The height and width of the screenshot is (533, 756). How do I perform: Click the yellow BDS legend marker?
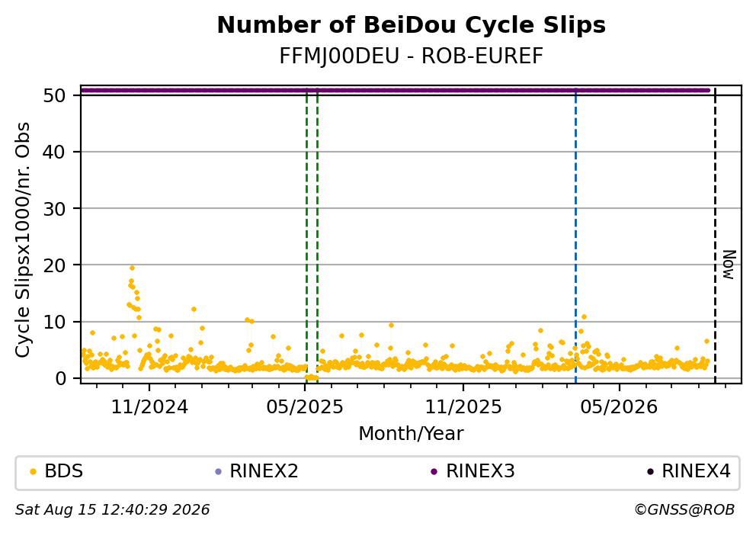point(33,472)
